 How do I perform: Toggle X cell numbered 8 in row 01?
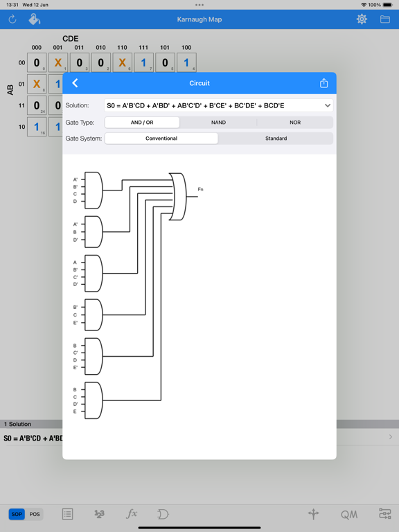pyautogui.click(x=37, y=84)
